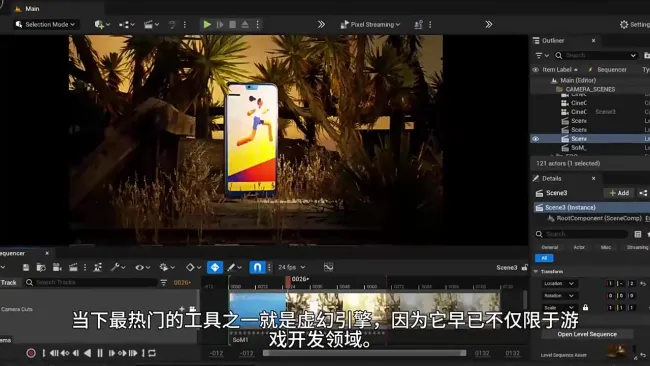Open play options three-dot menu
The height and width of the screenshot is (366, 650).
click(x=257, y=24)
